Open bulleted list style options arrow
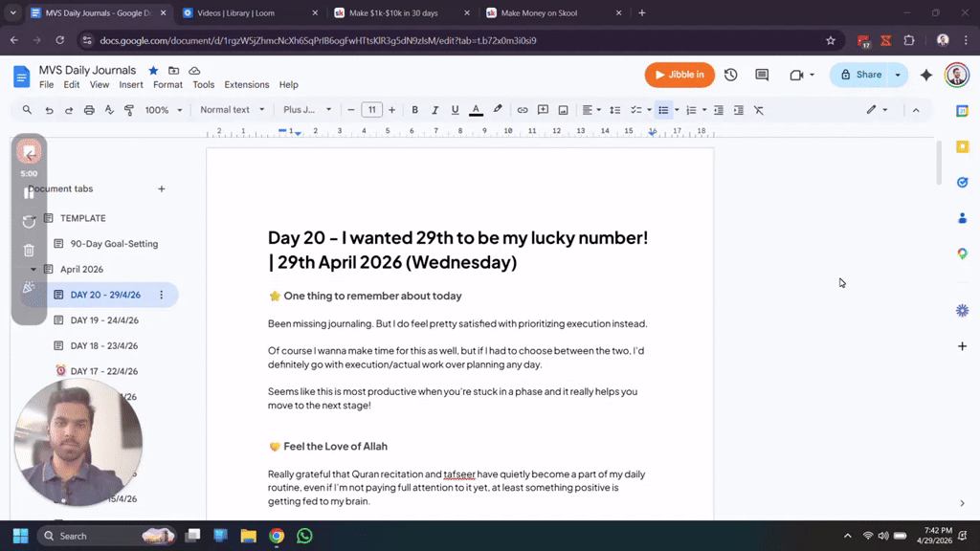Screen dimensions: 980x551 677,110
